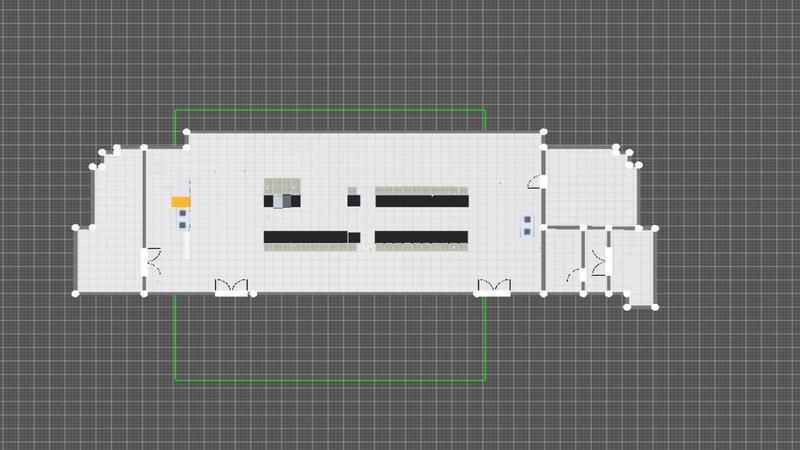800x450 pixels.
Task: Click the green boundary line's bottom edge
Action: coord(330,380)
